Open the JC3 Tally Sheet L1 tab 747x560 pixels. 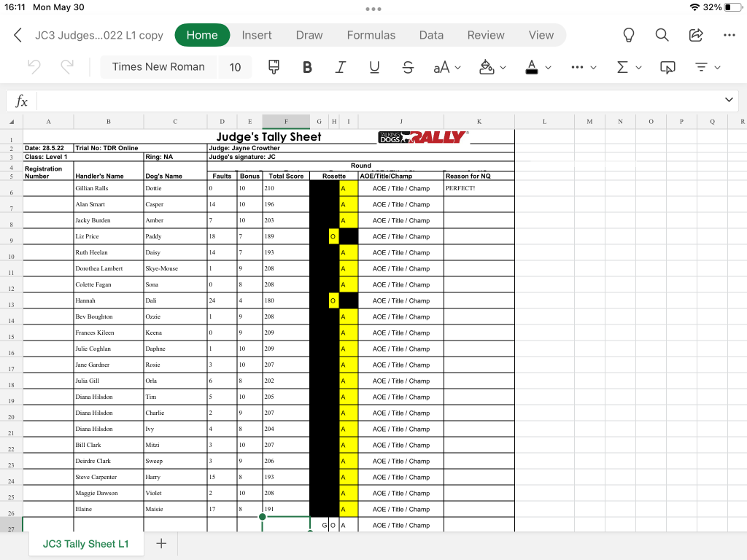86,544
